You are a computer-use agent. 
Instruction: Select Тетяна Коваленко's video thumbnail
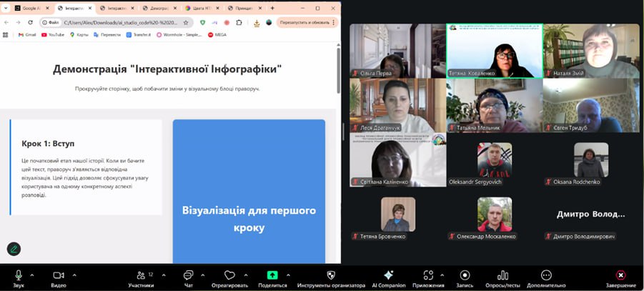494,50
